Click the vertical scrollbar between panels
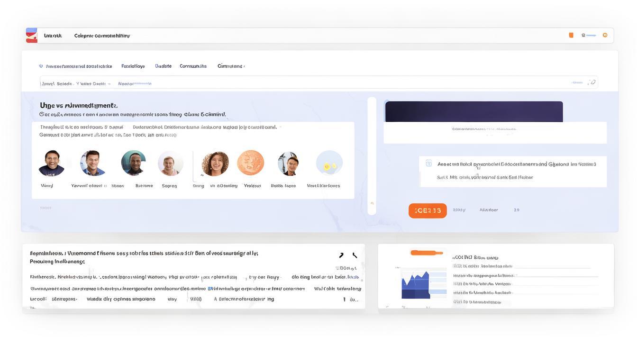 (x=372, y=156)
